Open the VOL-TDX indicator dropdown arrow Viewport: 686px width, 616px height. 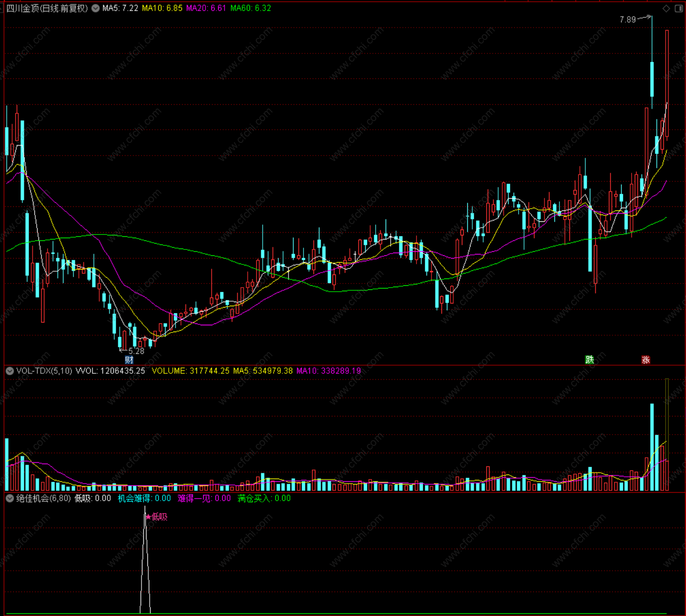(10, 371)
